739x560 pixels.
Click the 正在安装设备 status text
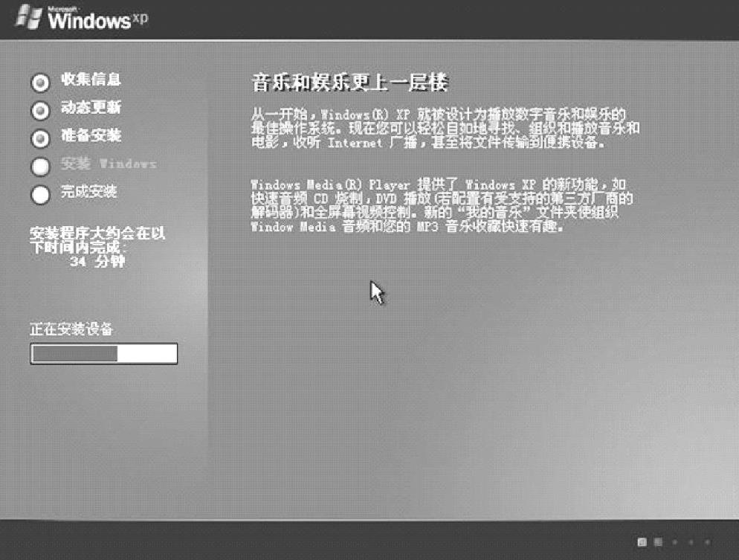point(71,329)
